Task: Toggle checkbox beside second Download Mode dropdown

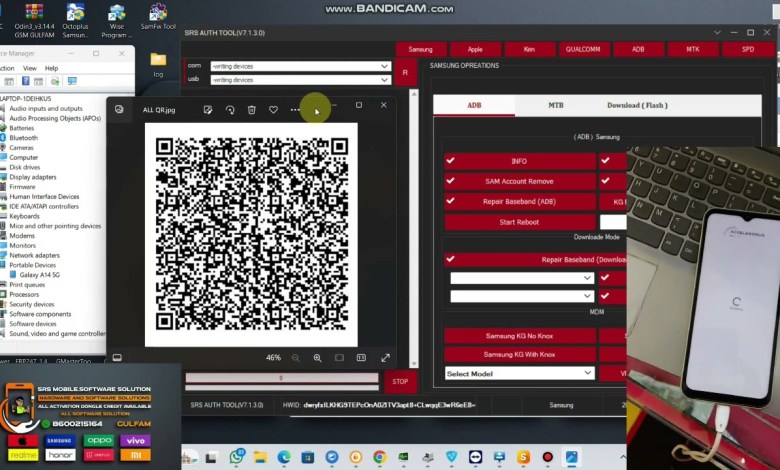Action: coord(605,296)
